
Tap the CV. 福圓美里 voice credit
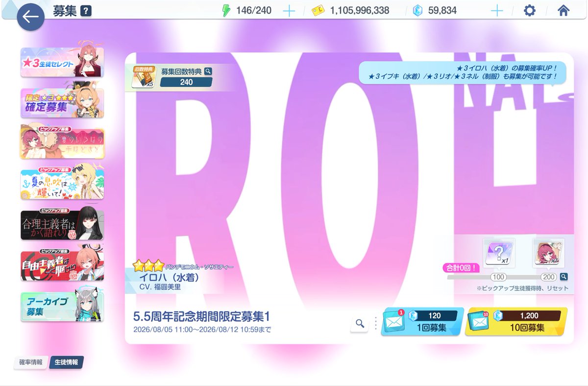click(x=160, y=287)
